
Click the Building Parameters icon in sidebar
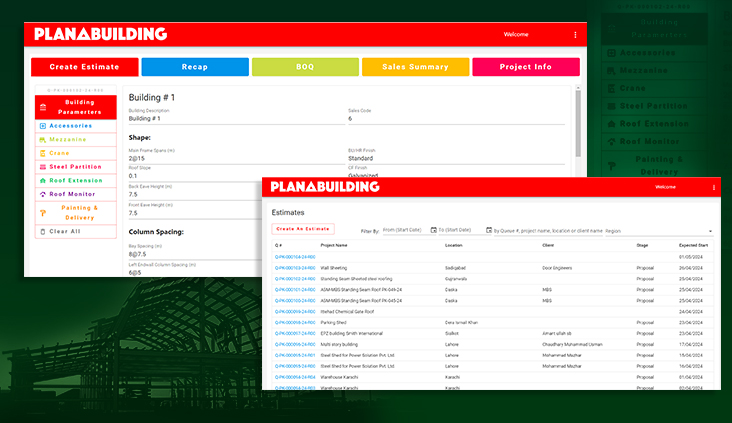click(x=43, y=107)
